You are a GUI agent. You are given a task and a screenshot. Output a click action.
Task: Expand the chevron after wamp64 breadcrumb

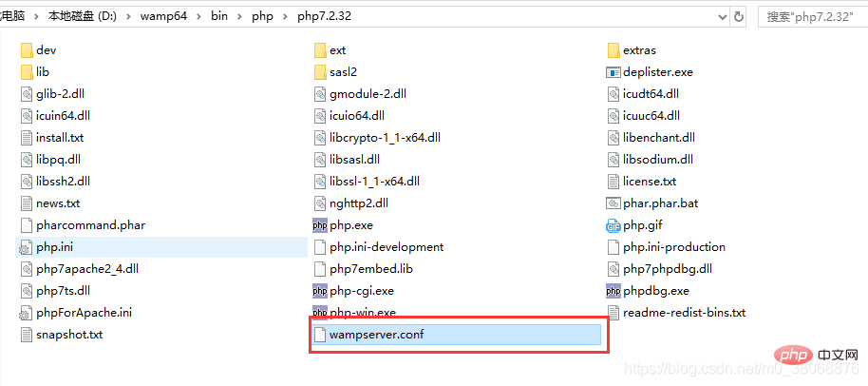(198, 16)
